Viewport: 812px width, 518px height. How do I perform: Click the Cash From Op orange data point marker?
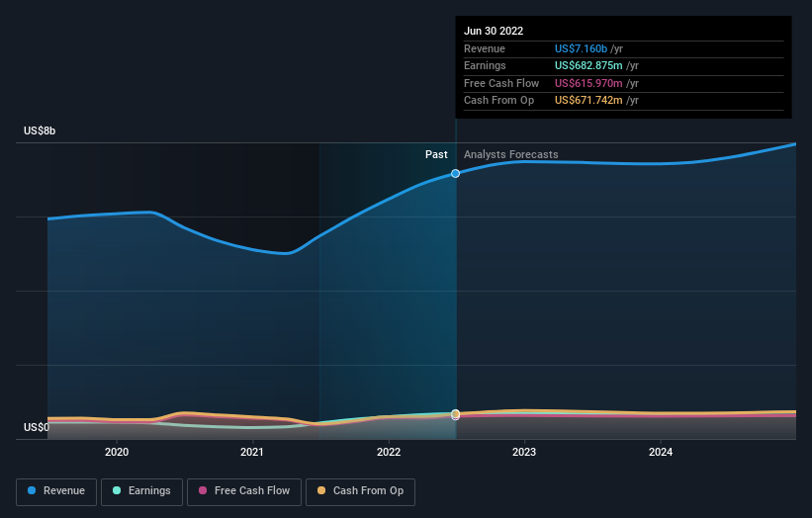pyautogui.click(x=455, y=413)
